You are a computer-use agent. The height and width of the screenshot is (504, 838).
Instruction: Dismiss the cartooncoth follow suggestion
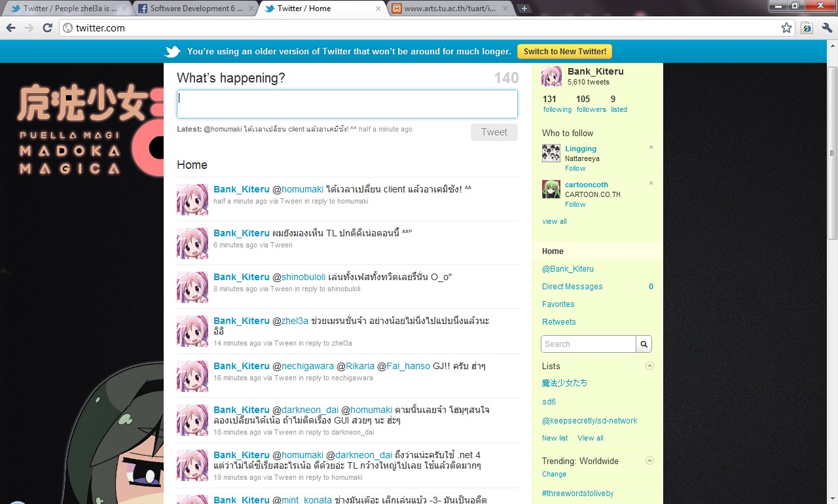pos(651,183)
